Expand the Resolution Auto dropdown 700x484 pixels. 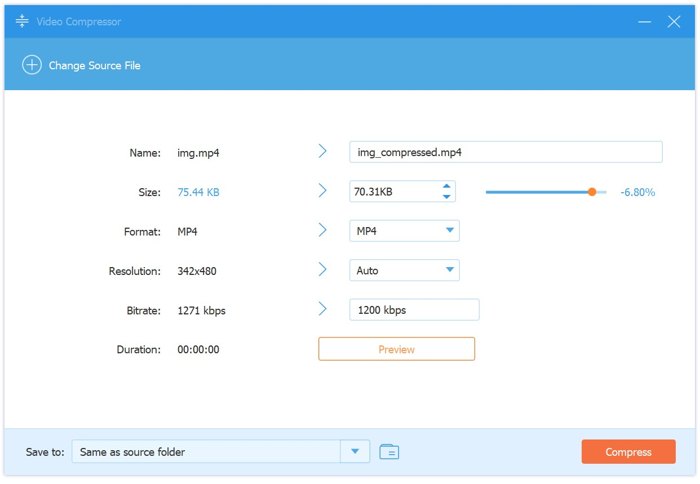449,270
